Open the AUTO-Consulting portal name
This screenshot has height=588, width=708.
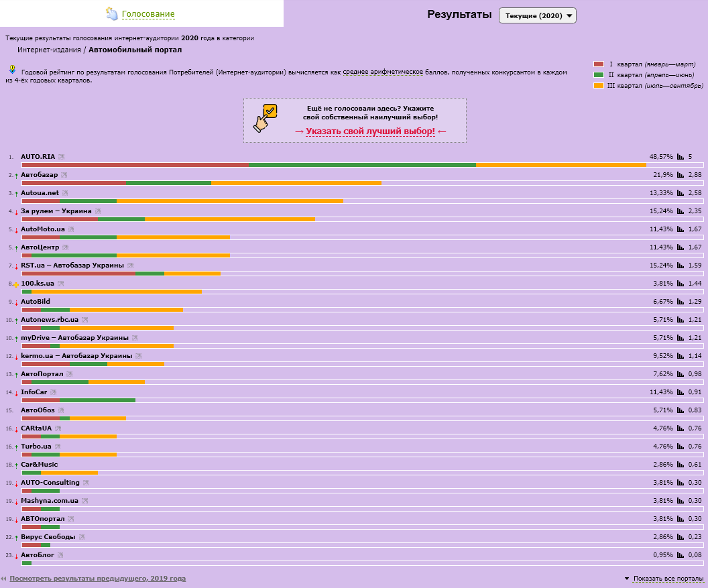click(50, 482)
